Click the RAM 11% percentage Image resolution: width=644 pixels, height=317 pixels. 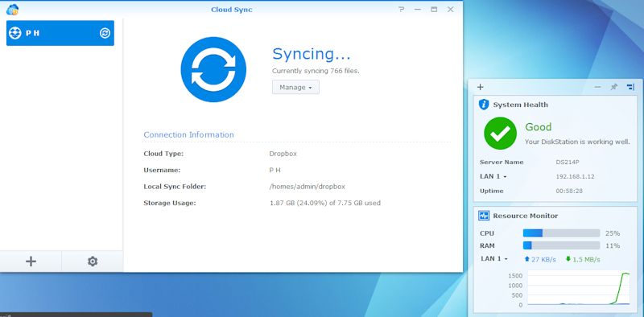click(613, 245)
